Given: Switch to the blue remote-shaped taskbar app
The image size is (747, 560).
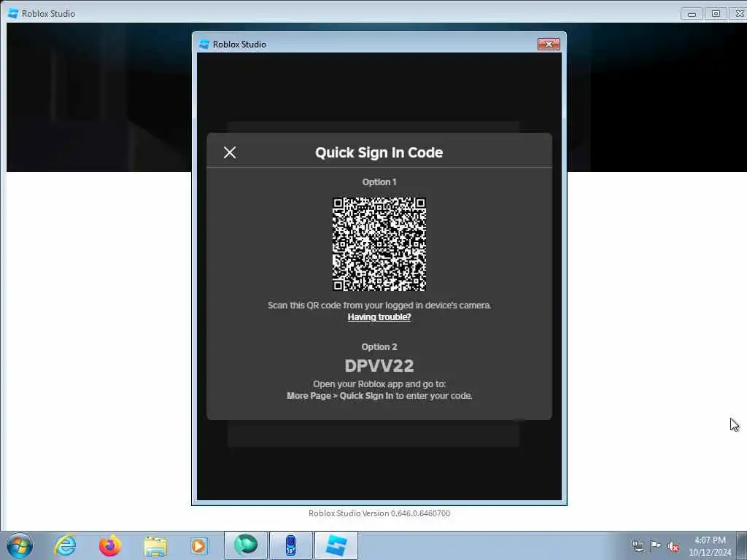Looking at the screenshot, I should click(x=290, y=545).
